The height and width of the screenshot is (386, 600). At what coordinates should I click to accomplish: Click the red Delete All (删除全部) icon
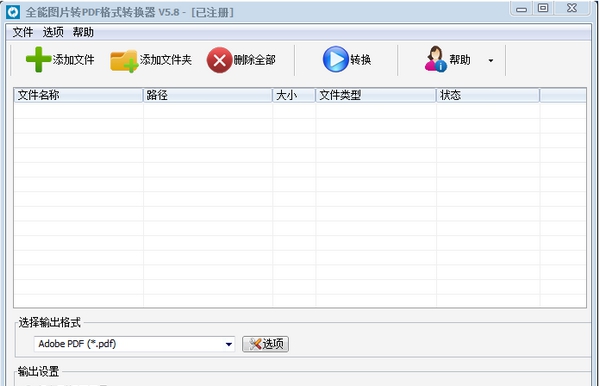[x=220, y=60]
